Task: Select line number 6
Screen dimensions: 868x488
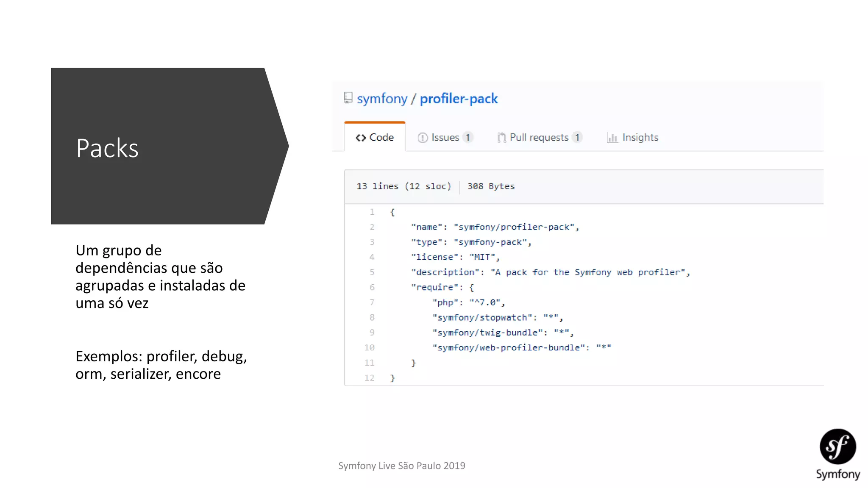Action: tap(372, 287)
